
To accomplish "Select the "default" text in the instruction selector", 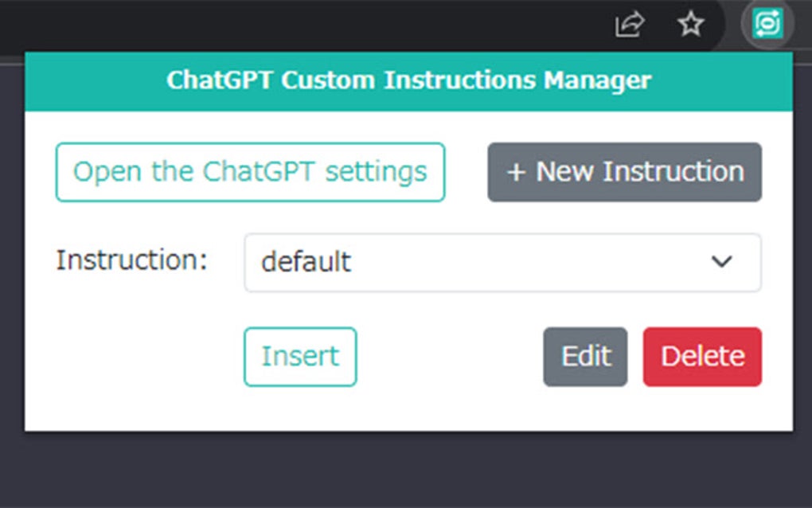I will [306, 262].
